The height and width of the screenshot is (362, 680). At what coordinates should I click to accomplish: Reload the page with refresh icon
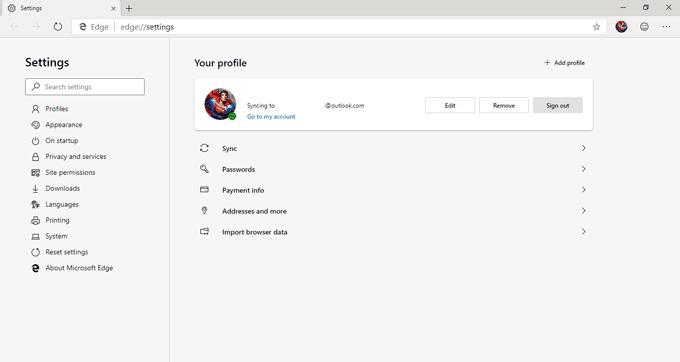click(x=58, y=27)
